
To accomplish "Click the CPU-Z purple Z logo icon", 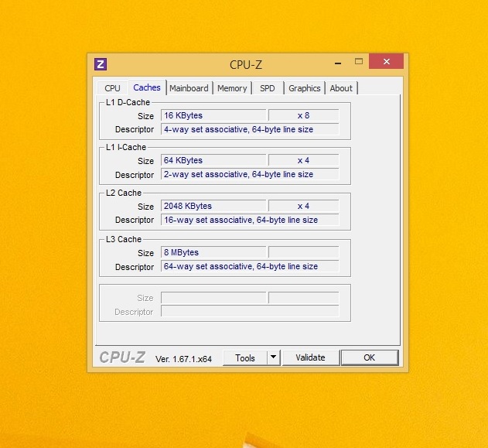I will point(101,64).
